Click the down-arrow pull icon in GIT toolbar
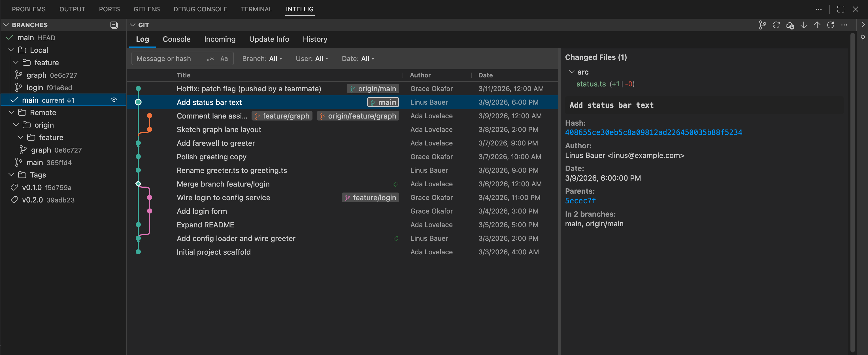This screenshot has height=355, width=868. 804,25
